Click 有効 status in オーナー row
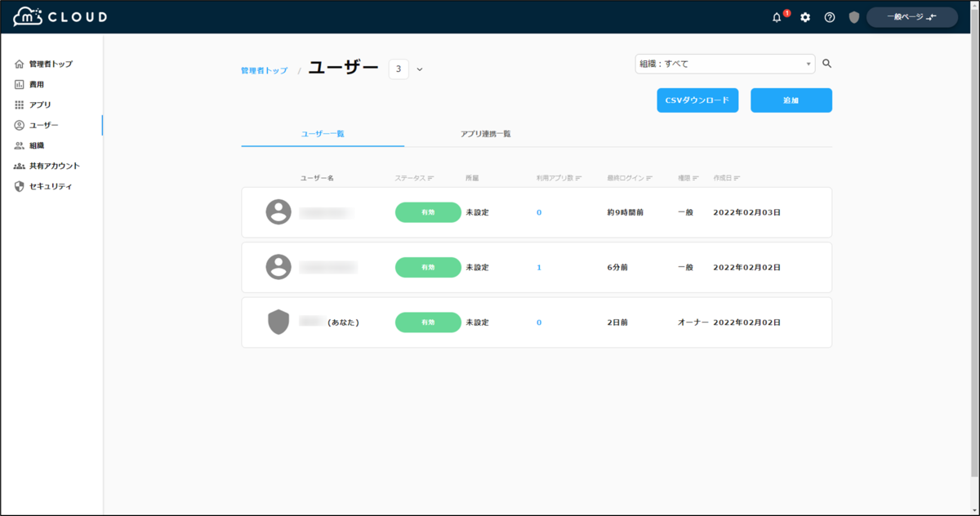 click(428, 322)
